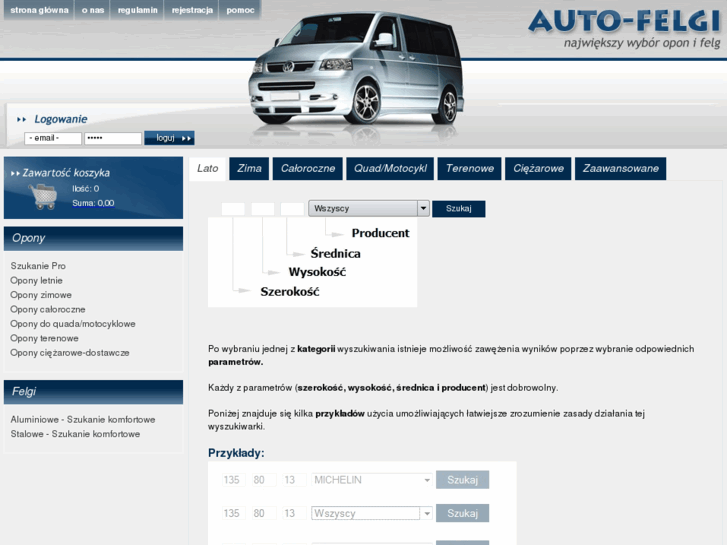Image resolution: width=727 pixels, height=545 pixels.
Task: Click the Ilość: 0 cart text
Action: [x=85, y=189]
